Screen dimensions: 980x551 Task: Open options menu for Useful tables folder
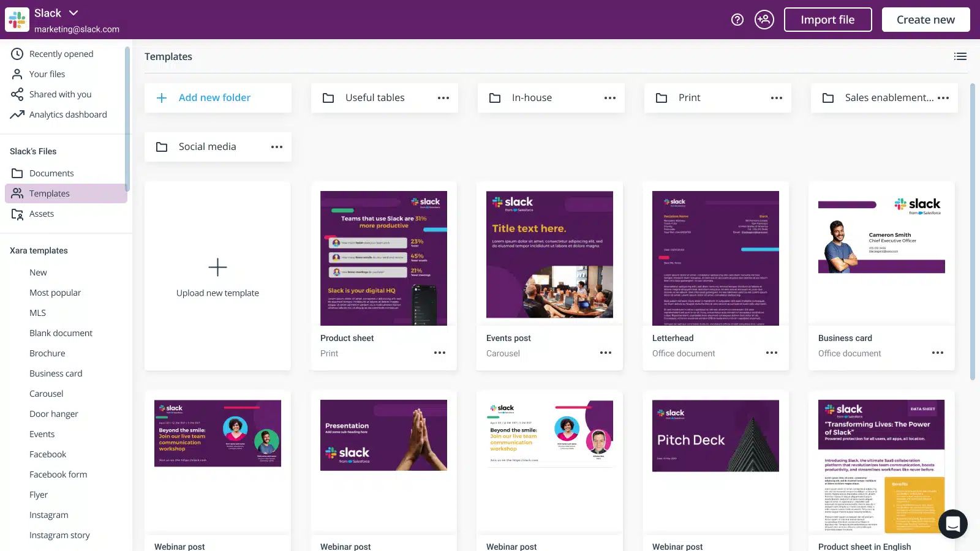[x=443, y=97]
